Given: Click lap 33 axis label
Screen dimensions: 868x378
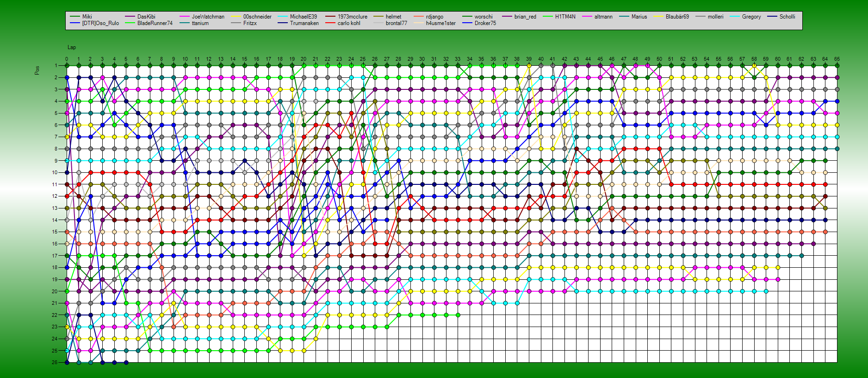Looking at the screenshot, I should (458, 59).
